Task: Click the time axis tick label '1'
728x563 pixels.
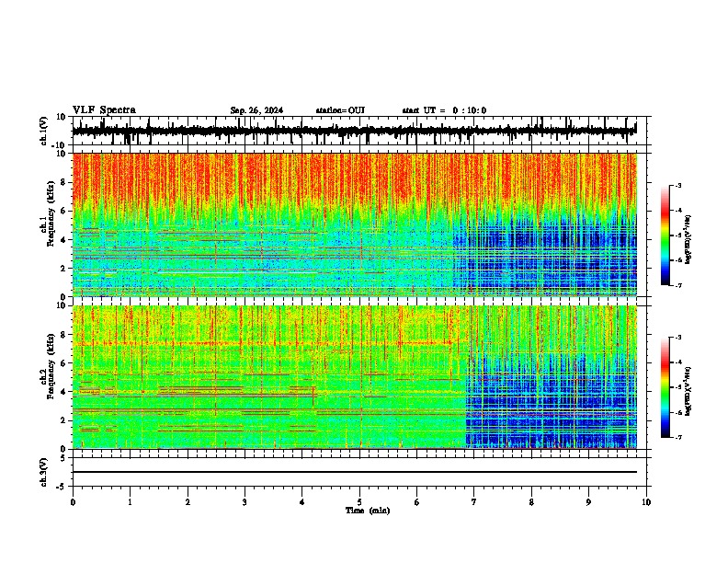Action: click(x=131, y=502)
